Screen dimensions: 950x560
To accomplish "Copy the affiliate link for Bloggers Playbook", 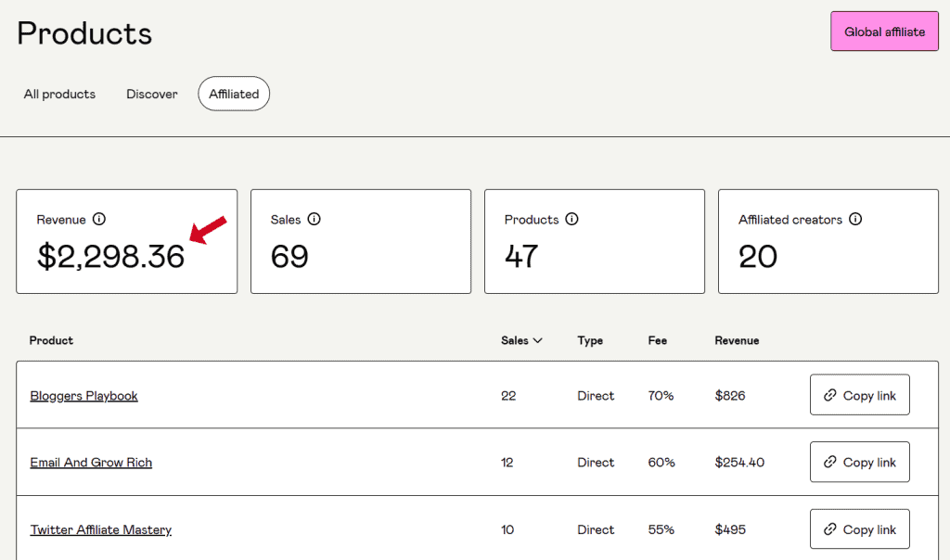I will [x=859, y=394].
